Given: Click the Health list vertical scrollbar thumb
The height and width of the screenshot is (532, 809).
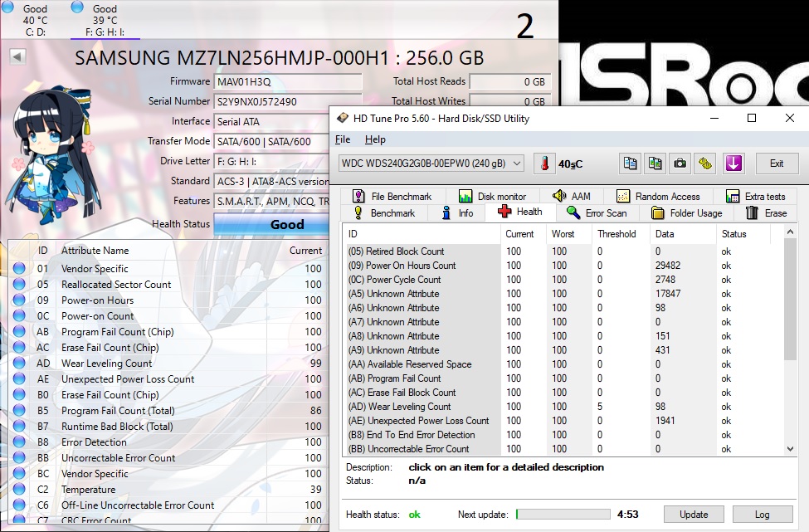Looking at the screenshot, I should click(790, 300).
